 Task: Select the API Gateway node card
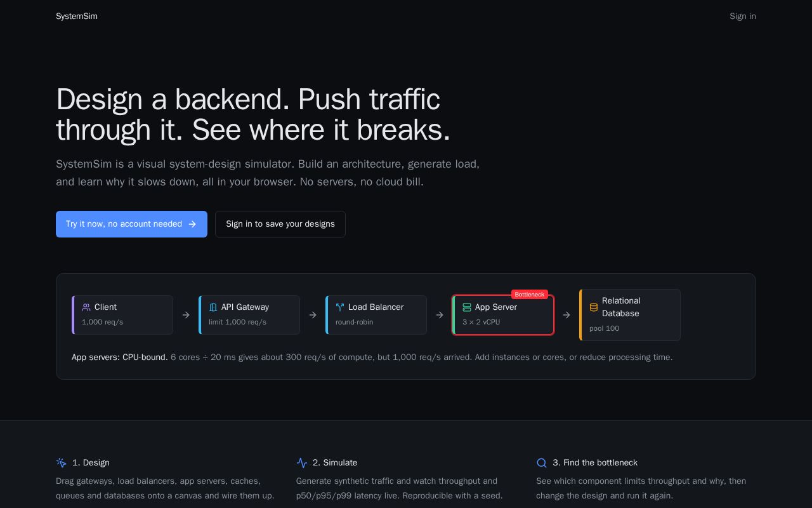click(x=249, y=315)
